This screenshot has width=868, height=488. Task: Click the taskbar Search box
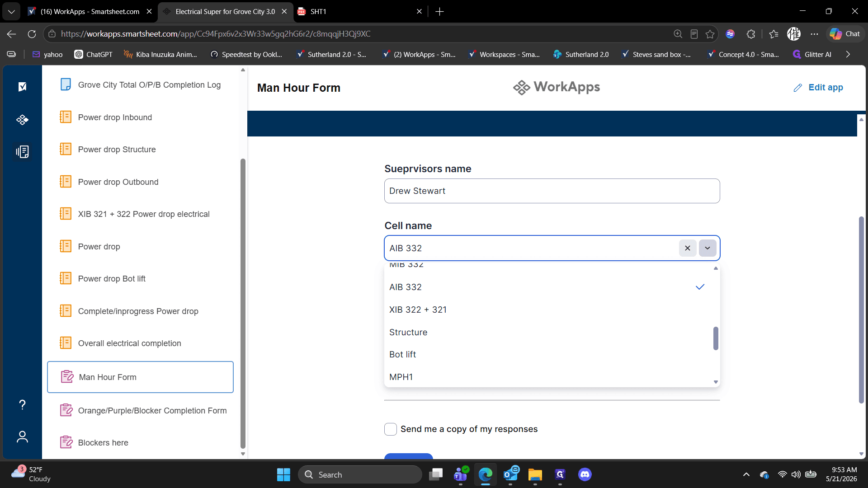point(360,474)
